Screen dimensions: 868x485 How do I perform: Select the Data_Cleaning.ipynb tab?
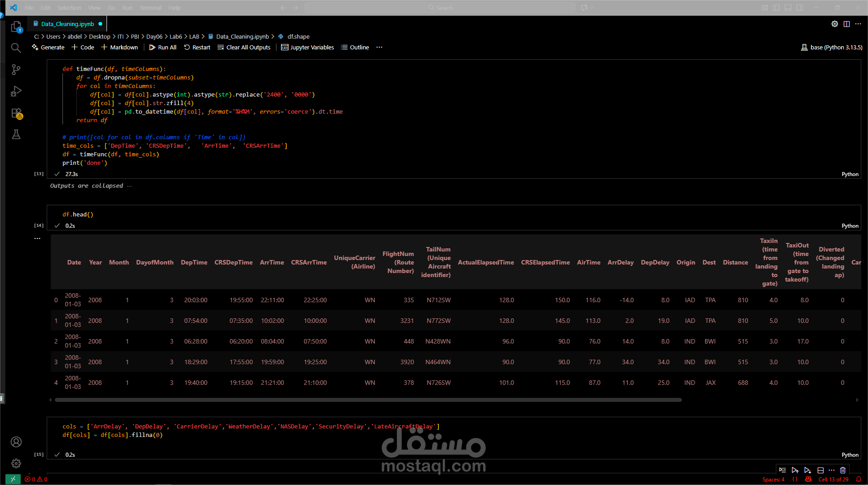click(x=67, y=24)
